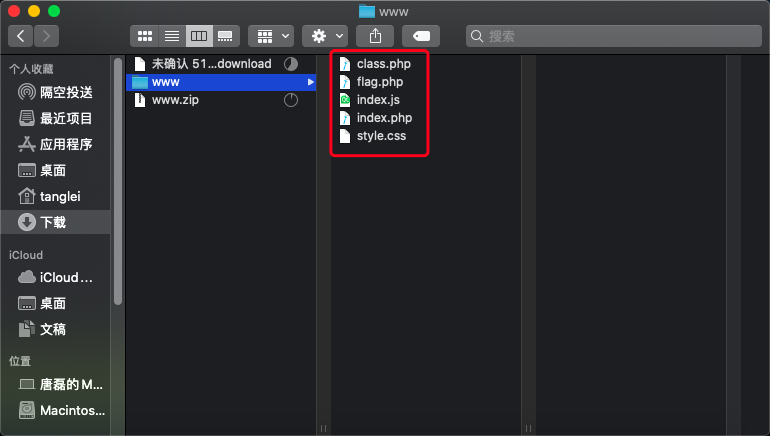Close the Finder window
770x436 pixels.
coord(14,11)
